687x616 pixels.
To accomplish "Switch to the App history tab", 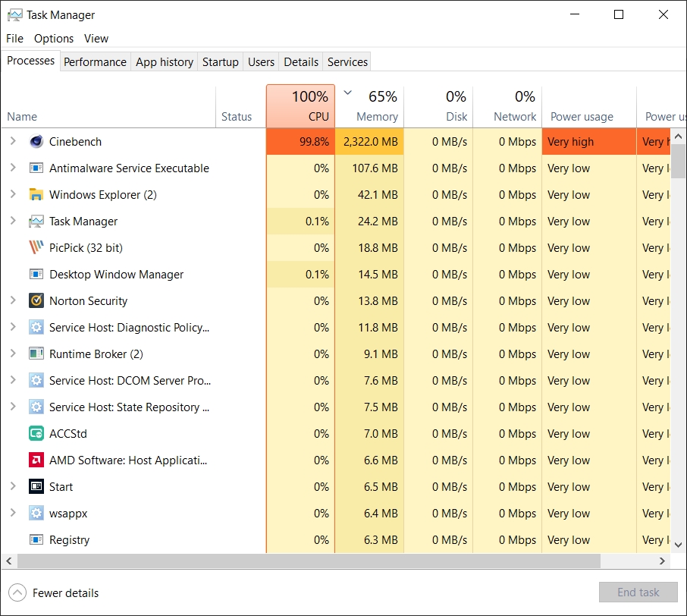I will tap(165, 61).
